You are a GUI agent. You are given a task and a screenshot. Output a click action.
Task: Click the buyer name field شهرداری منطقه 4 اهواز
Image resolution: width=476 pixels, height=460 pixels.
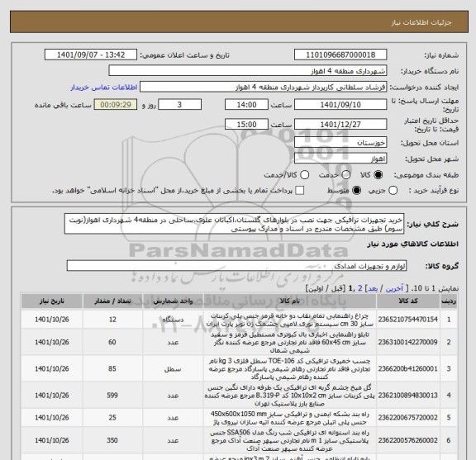coord(248,71)
